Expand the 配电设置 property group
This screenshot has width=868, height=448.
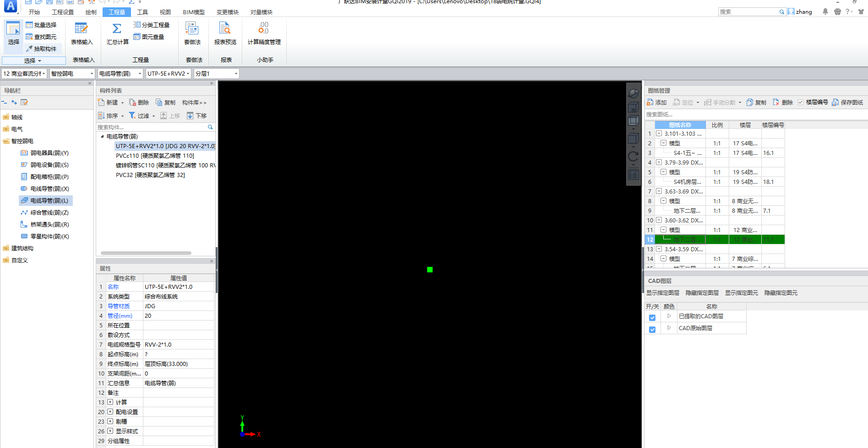click(110, 412)
